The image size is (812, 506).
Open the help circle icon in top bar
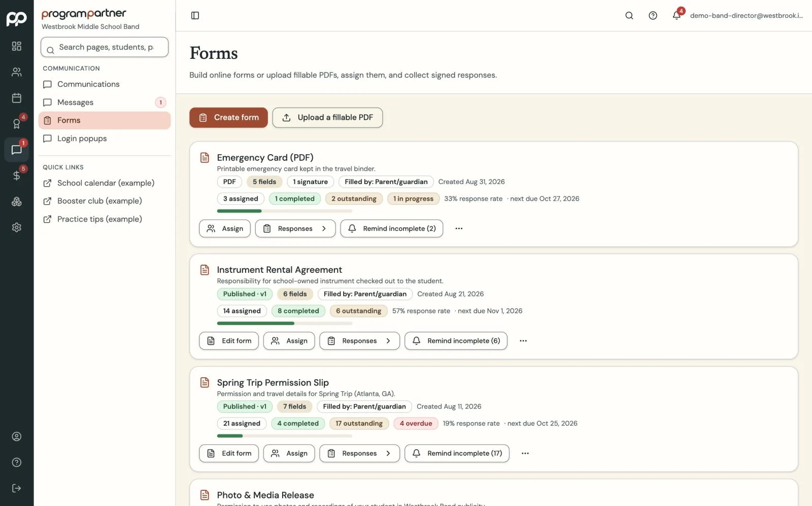653,16
